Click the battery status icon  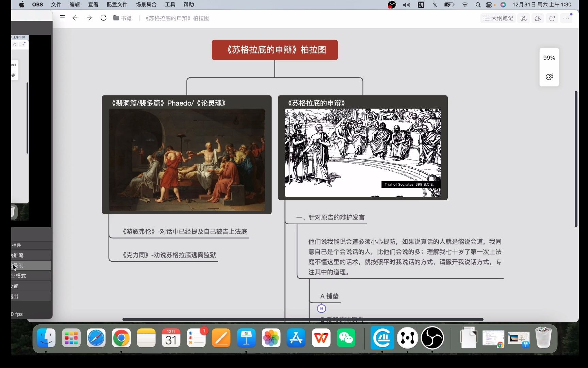(x=449, y=5)
